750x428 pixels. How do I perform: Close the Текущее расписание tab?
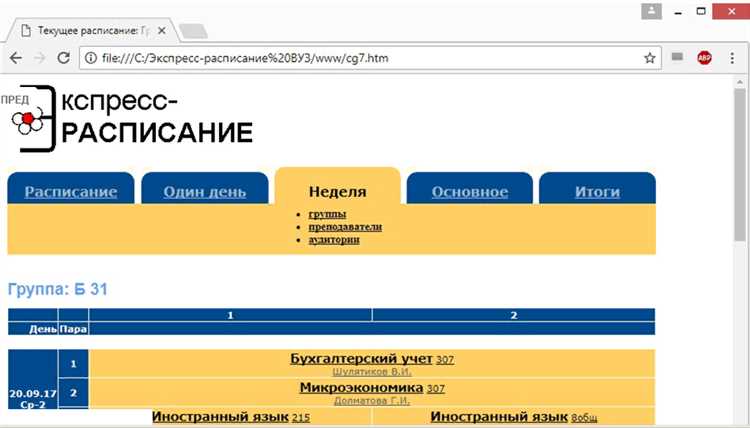(162, 31)
